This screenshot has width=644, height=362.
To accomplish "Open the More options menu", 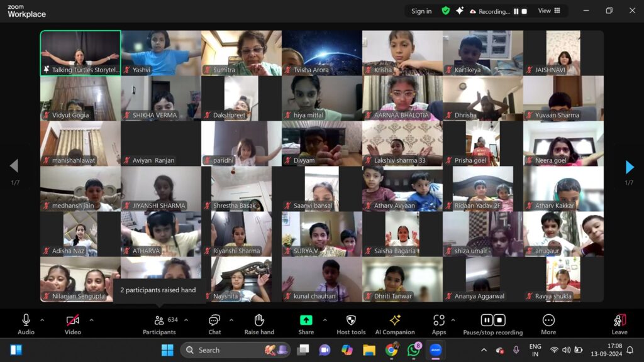I will coord(548,324).
